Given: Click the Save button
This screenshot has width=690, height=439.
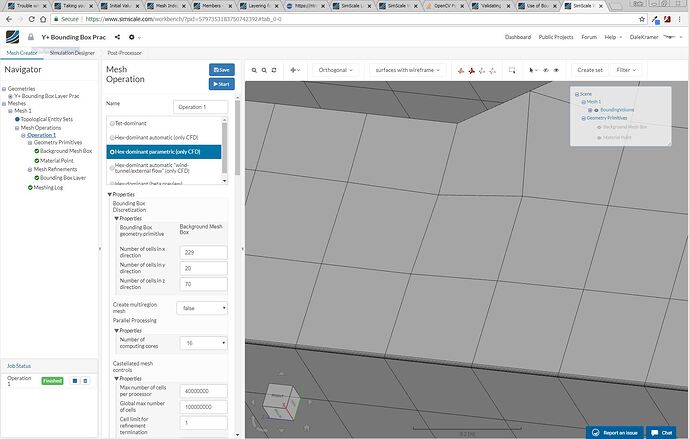Looking at the screenshot, I should [222, 70].
